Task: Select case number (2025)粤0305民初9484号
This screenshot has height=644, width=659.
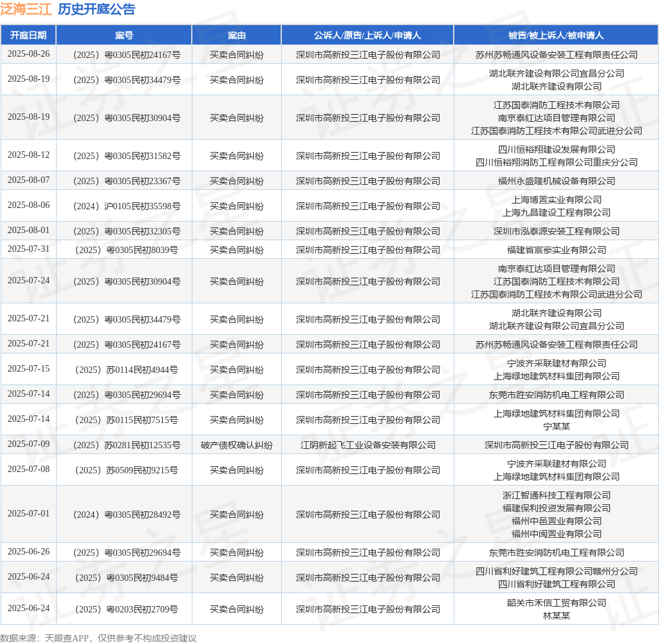Action: coord(127,578)
